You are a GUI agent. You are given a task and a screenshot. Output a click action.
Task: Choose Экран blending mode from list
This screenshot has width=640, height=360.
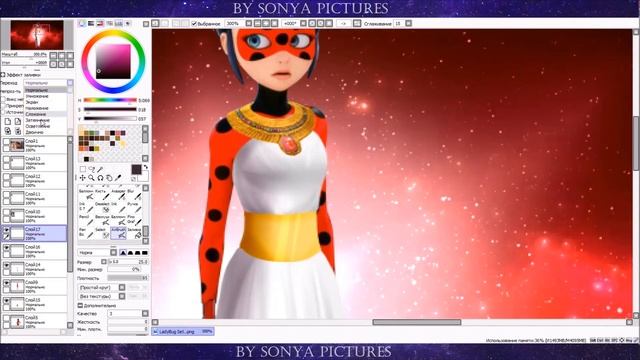tap(32, 102)
